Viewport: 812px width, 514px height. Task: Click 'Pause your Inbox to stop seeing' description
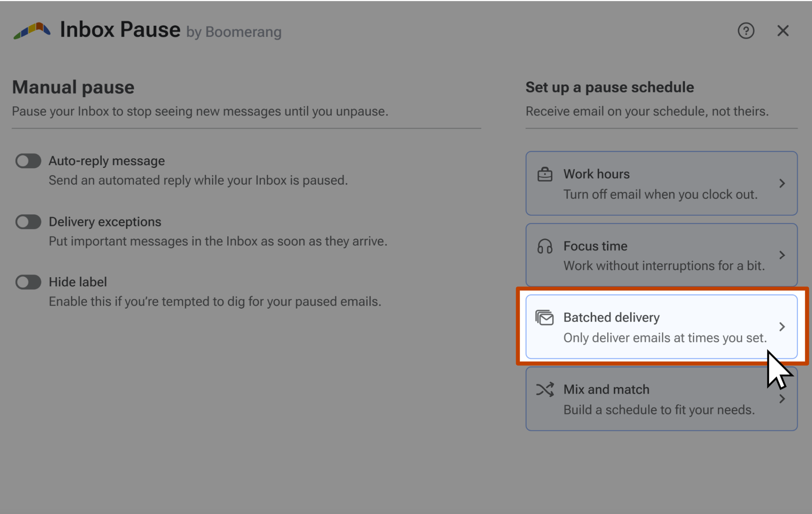pos(200,112)
